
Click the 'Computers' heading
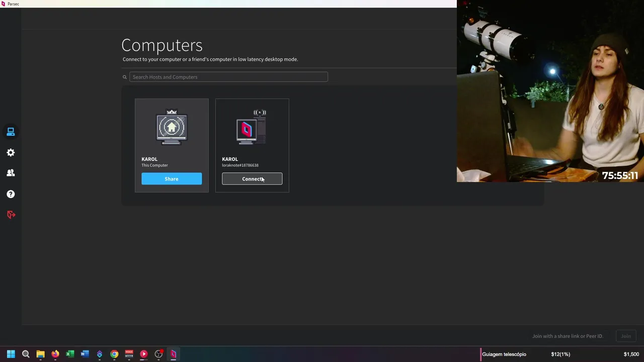[162, 45]
